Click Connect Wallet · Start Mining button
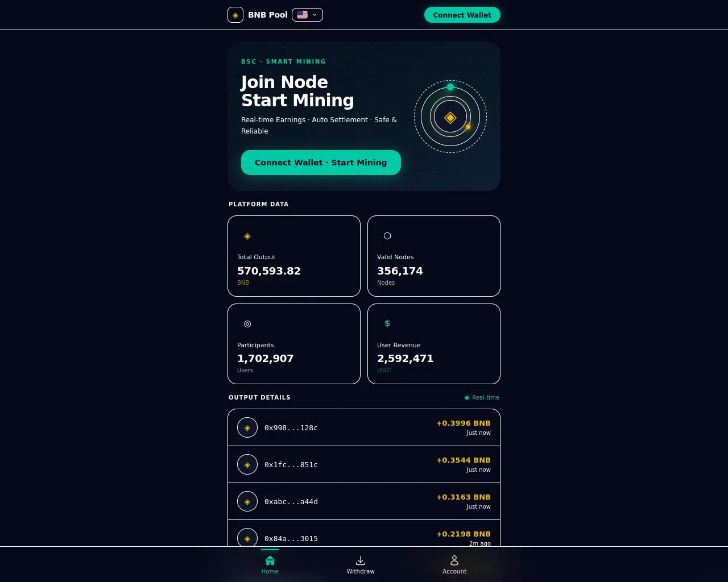728x582 pixels. (321, 163)
